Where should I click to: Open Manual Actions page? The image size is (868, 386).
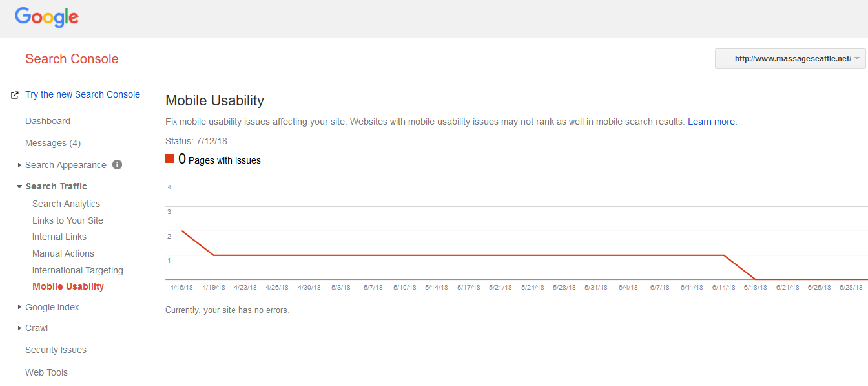point(63,253)
